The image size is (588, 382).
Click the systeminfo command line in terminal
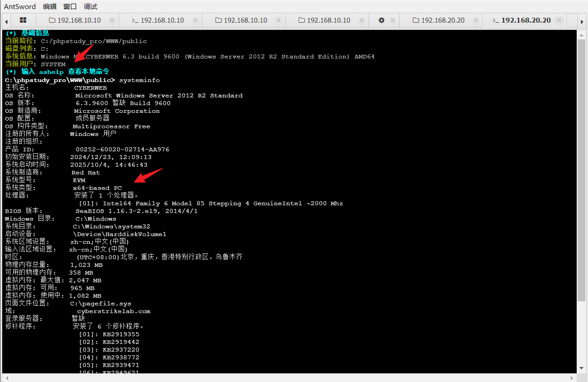139,80
